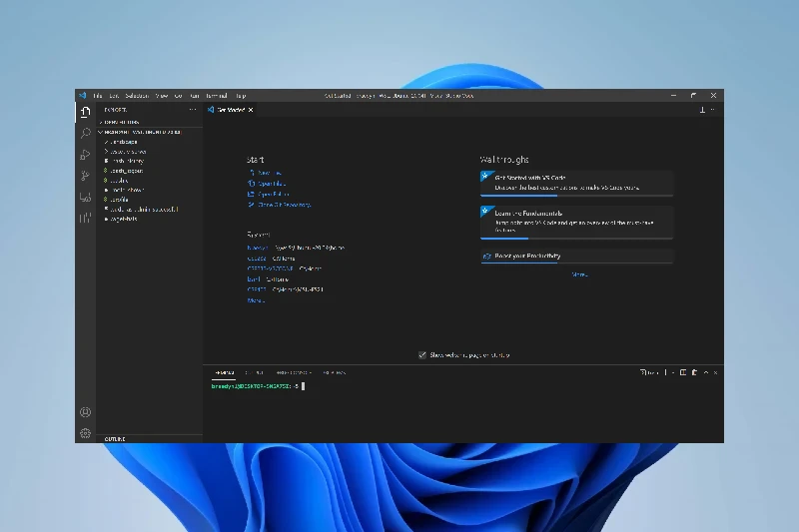Image resolution: width=799 pixels, height=532 pixels.
Task: Click progress bar under Learn the Fundamentals
Action: [x=577, y=239]
